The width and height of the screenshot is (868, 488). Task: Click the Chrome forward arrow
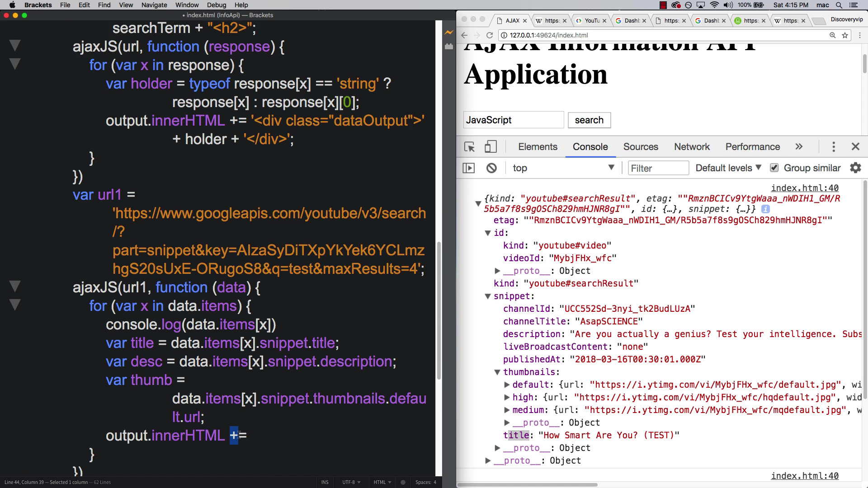(476, 35)
